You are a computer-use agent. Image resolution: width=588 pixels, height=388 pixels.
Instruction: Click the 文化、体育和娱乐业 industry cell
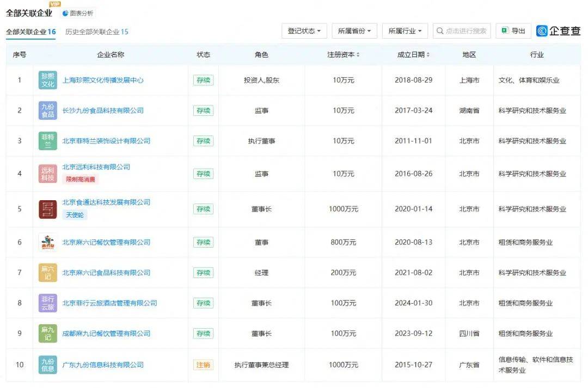(529, 80)
